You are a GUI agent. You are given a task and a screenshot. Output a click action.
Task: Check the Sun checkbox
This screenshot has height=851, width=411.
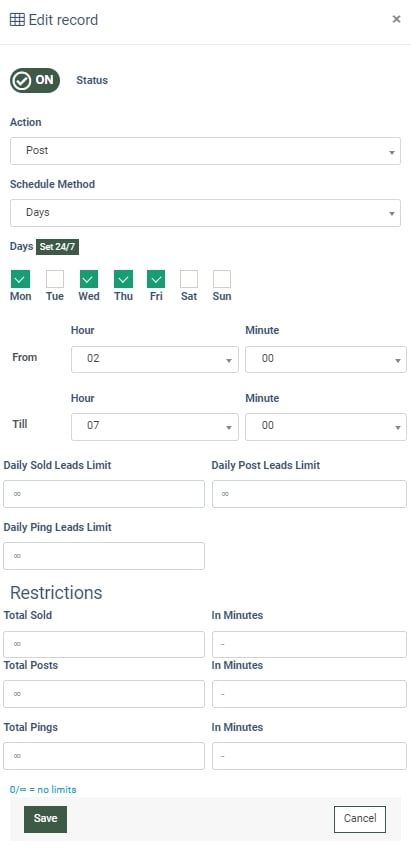click(222, 279)
